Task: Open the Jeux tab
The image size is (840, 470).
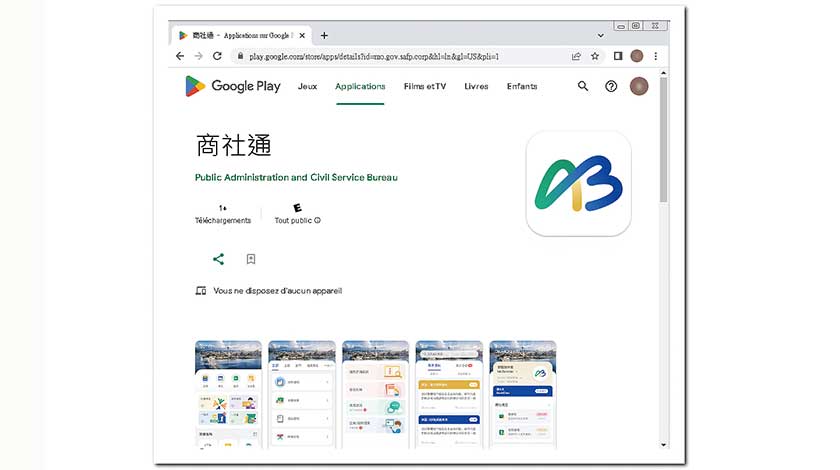Action: [x=308, y=86]
